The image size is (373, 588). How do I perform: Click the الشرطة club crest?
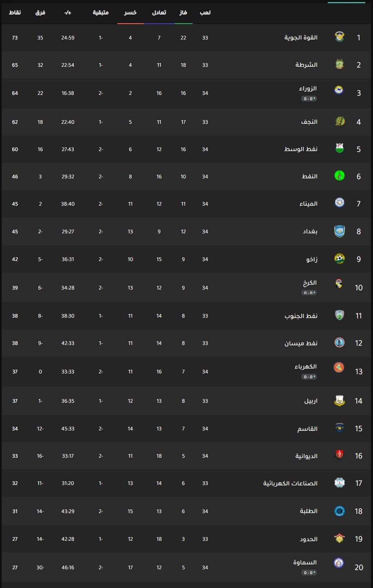[x=339, y=64]
